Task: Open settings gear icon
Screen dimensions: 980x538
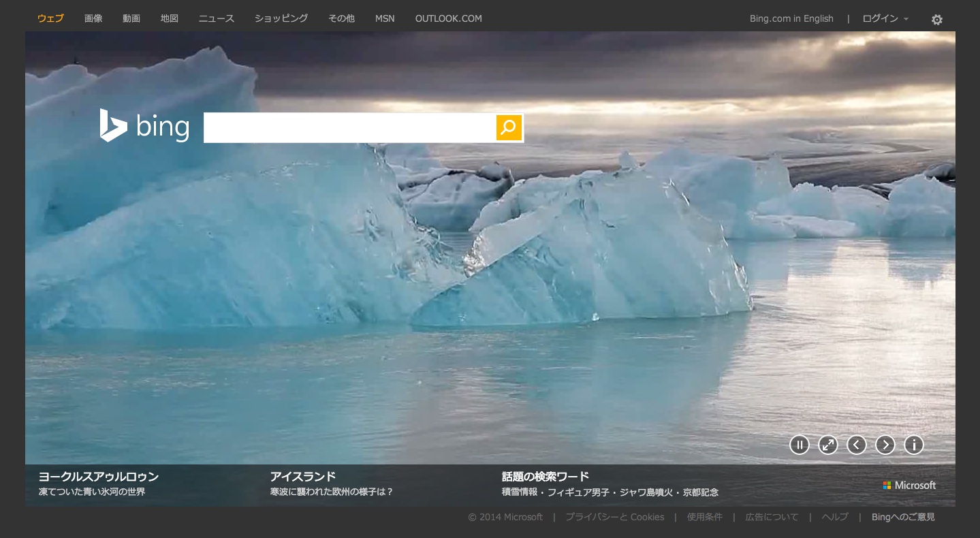Action: coord(936,20)
